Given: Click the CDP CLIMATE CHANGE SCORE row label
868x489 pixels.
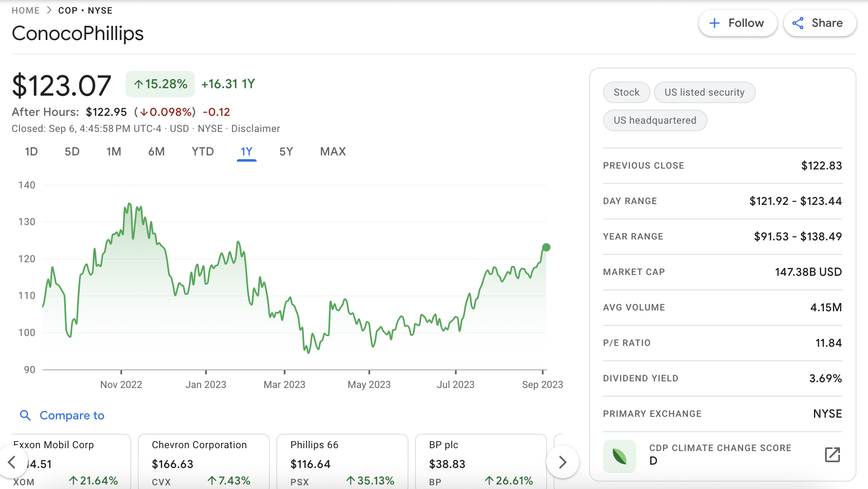Looking at the screenshot, I should [720, 448].
